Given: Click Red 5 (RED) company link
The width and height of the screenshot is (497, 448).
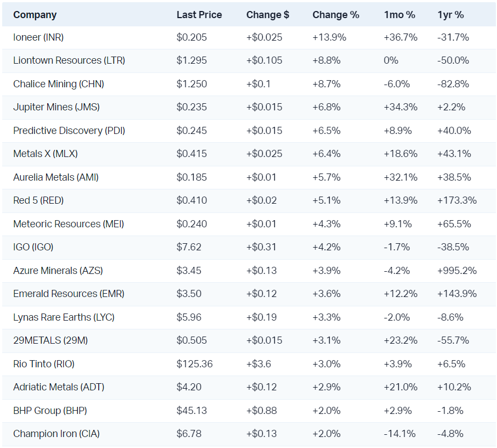Looking at the screenshot, I should tap(38, 200).
